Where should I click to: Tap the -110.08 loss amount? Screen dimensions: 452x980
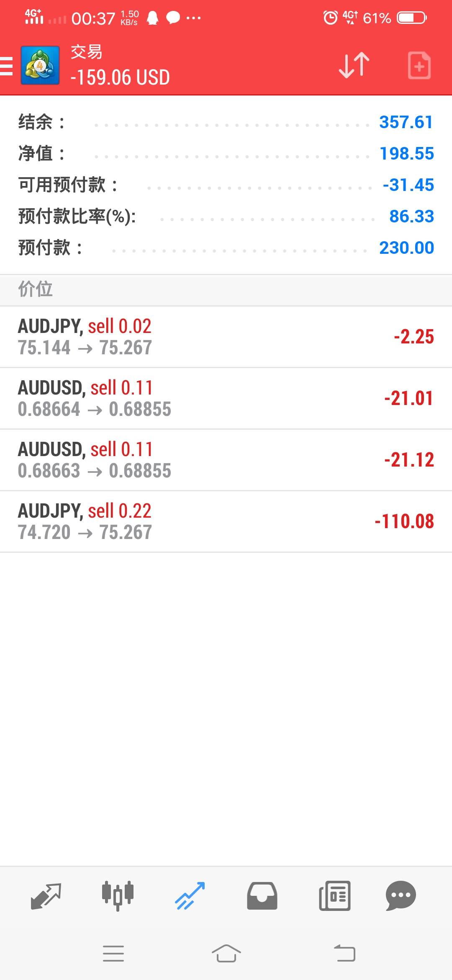coord(404,521)
